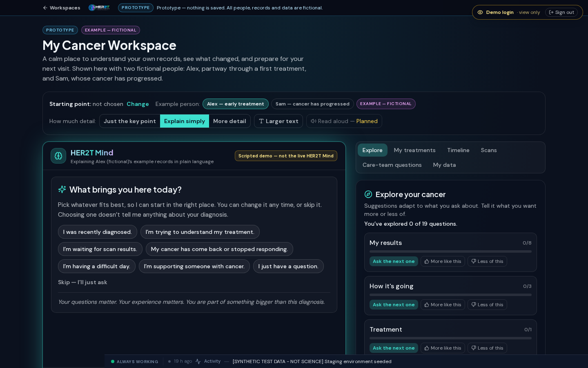
Task: Click the green Always Working status dot
Action: click(113, 361)
